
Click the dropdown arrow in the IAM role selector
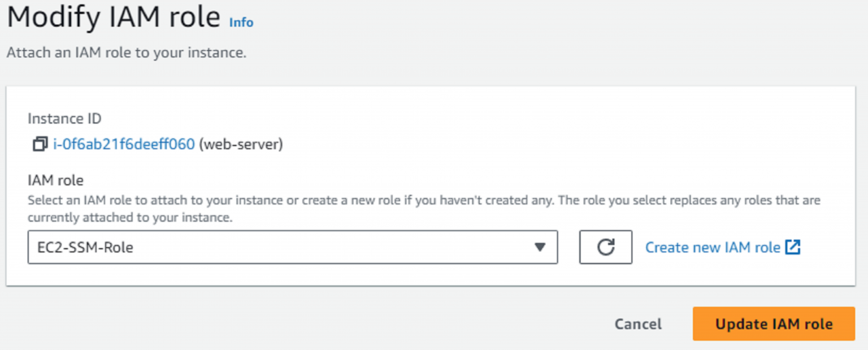pos(540,247)
